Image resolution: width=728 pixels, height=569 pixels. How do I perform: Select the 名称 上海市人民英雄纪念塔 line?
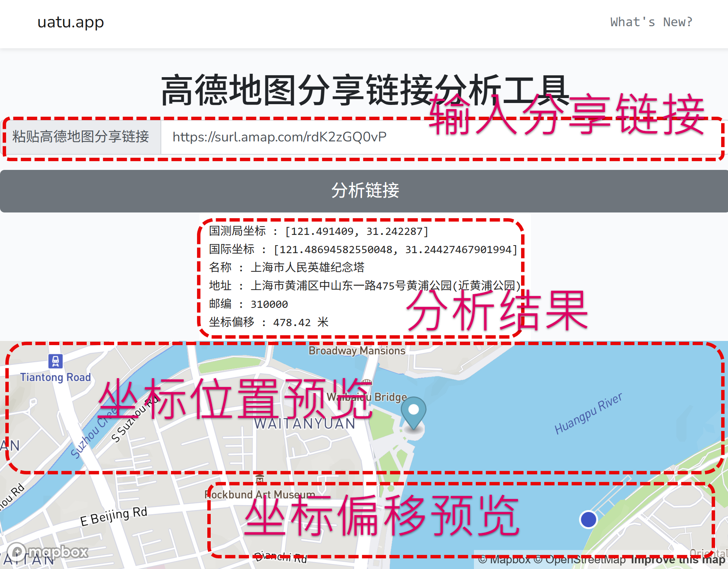(x=287, y=268)
